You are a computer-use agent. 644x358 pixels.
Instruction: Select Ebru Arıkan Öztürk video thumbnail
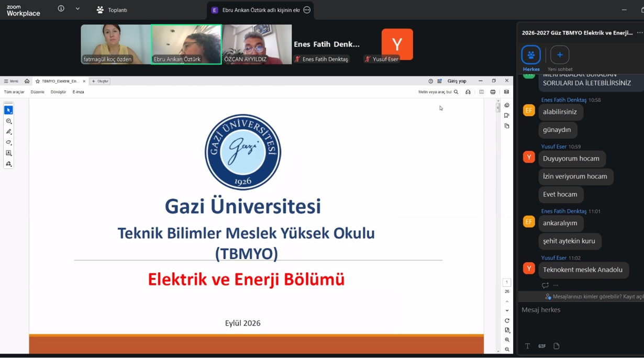(186, 44)
